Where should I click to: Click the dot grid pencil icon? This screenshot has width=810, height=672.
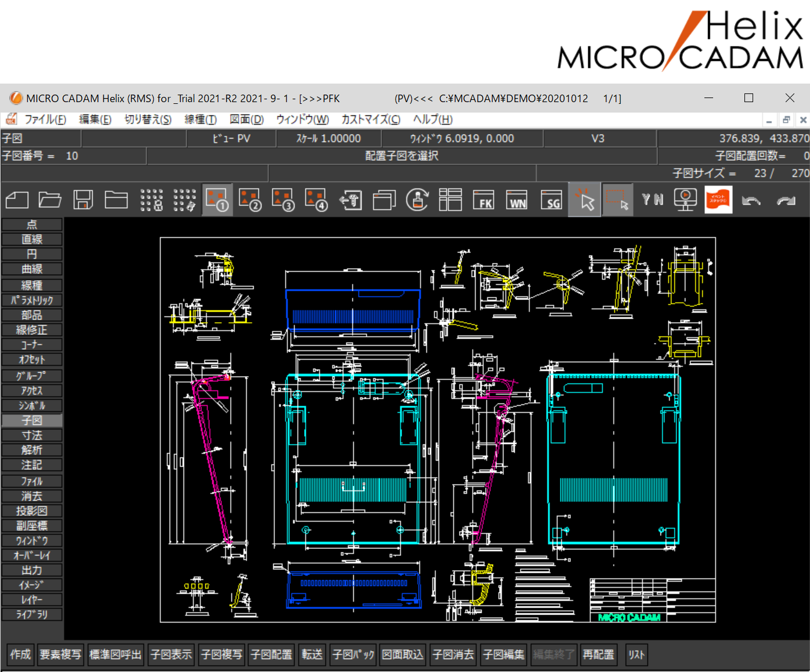click(185, 200)
